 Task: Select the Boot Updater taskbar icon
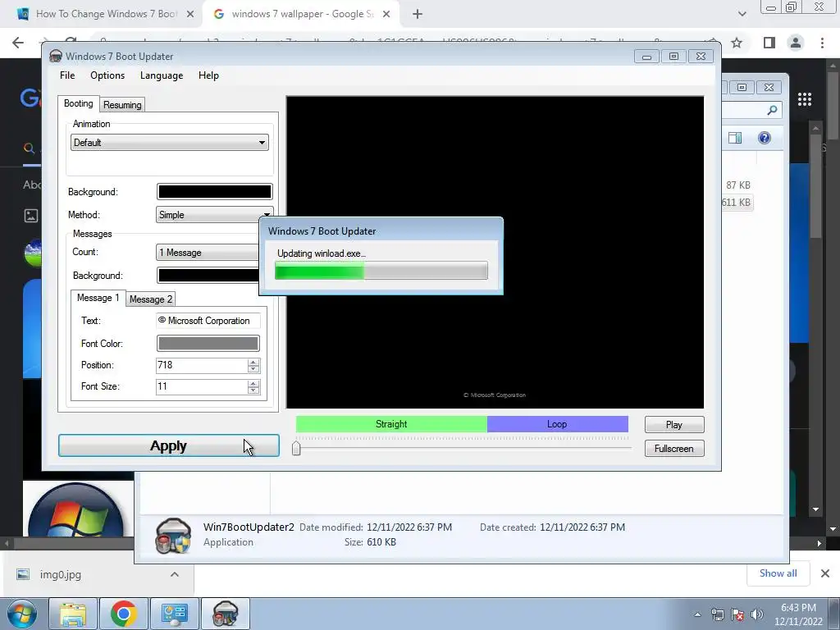225,614
